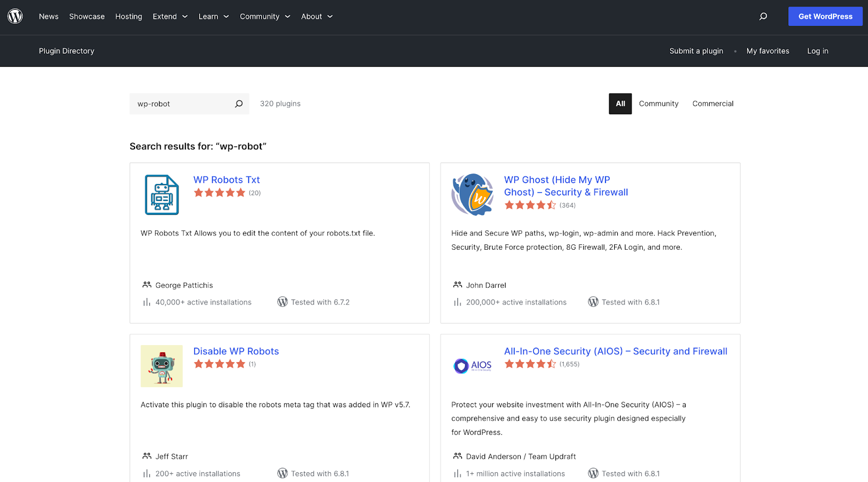Click star rating of WP Robots Txt
The height and width of the screenshot is (482, 868).
tap(220, 193)
